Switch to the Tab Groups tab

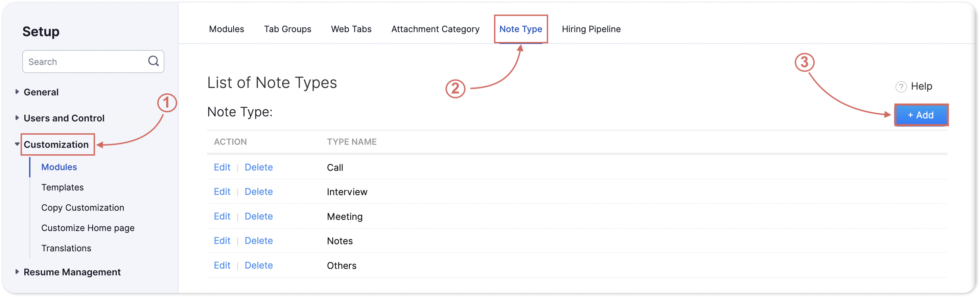287,29
